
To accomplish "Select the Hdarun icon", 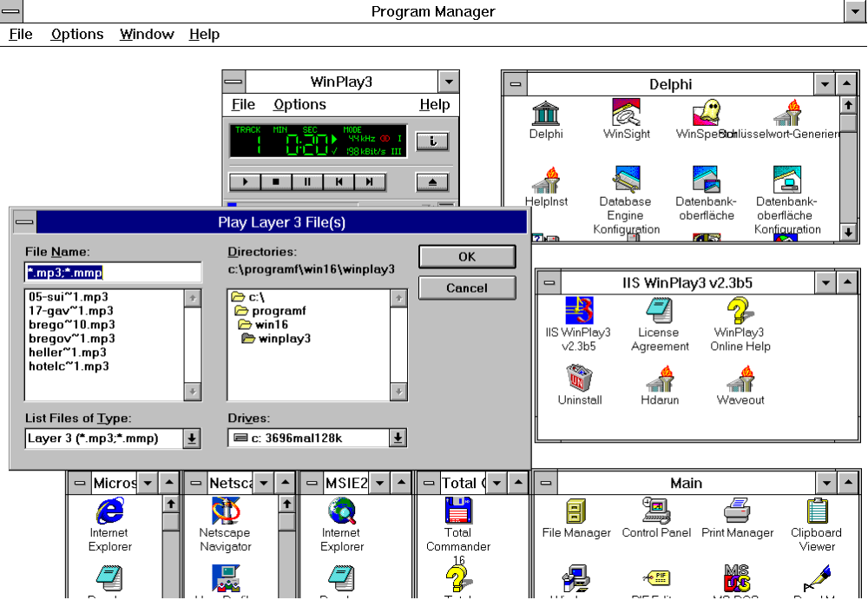I will click(x=660, y=378).
